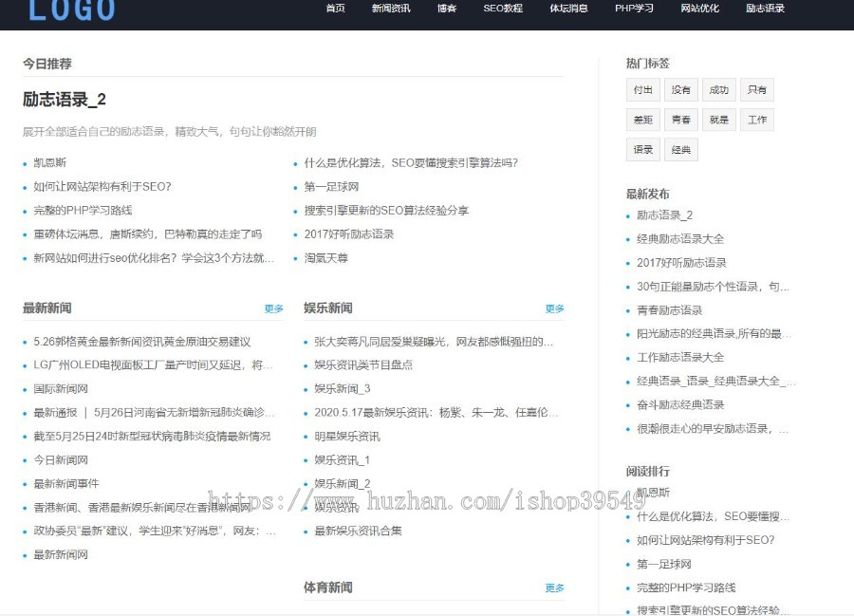Screen dimensions: 854x616
Task: Open 励志语录 in the top navigation
Action: click(x=765, y=9)
